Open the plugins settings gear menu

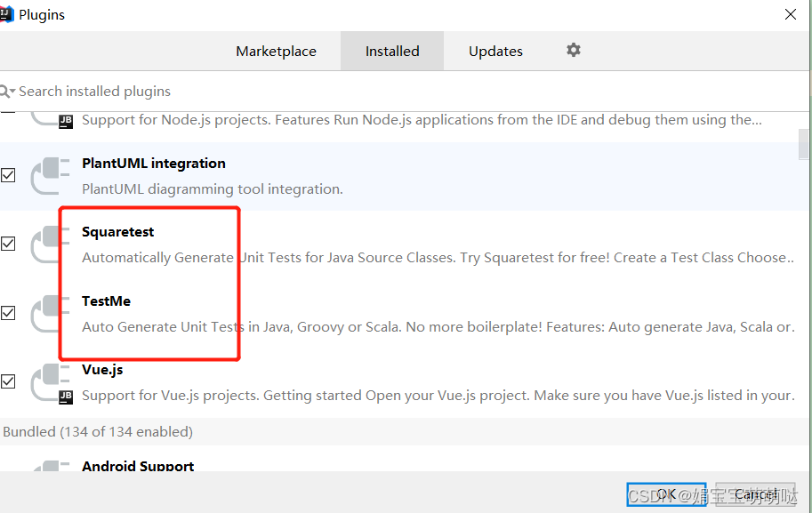coord(574,50)
